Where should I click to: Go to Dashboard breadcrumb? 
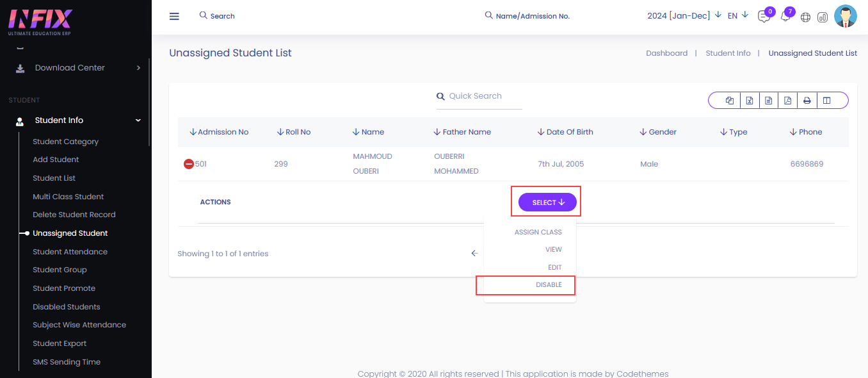[666, 53]
